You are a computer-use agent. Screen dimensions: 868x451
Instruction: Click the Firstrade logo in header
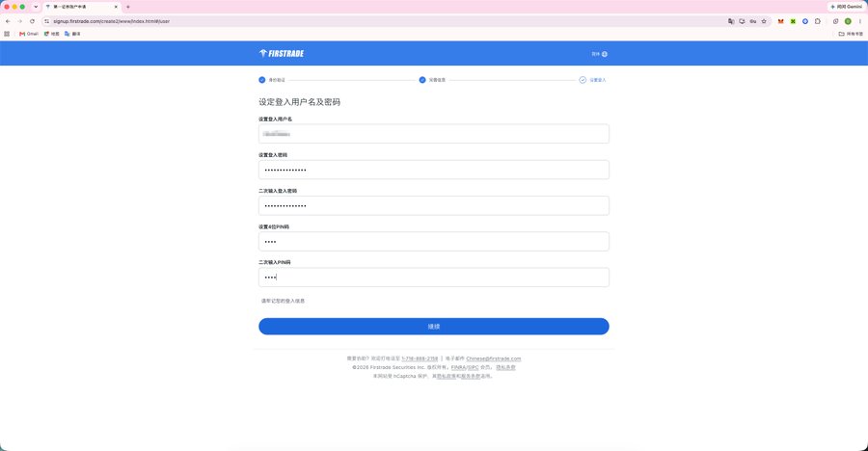282,54
